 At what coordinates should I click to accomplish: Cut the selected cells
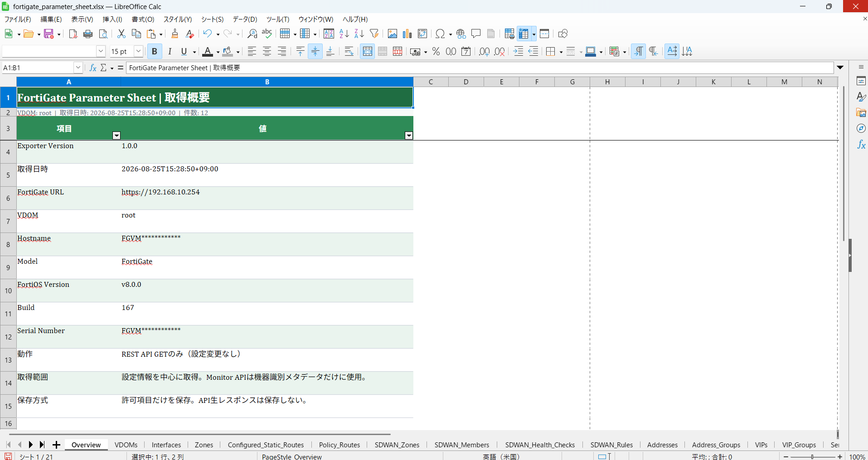pyautogui.click(x=121, y=34)
